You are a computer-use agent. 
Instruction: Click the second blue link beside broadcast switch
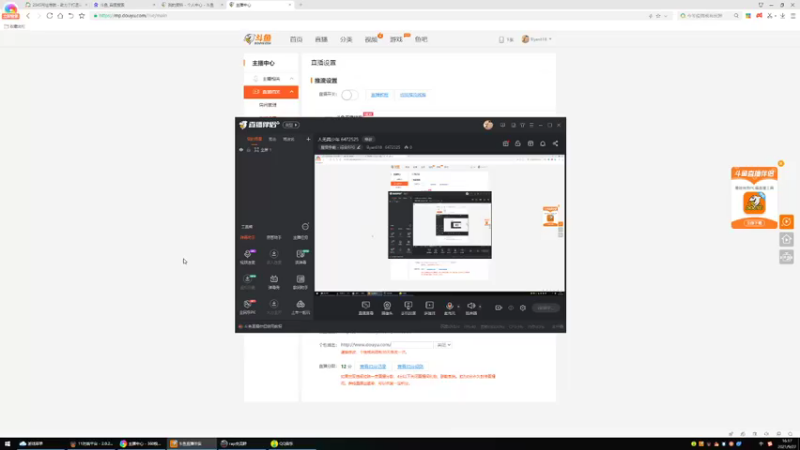pos(413,95)
